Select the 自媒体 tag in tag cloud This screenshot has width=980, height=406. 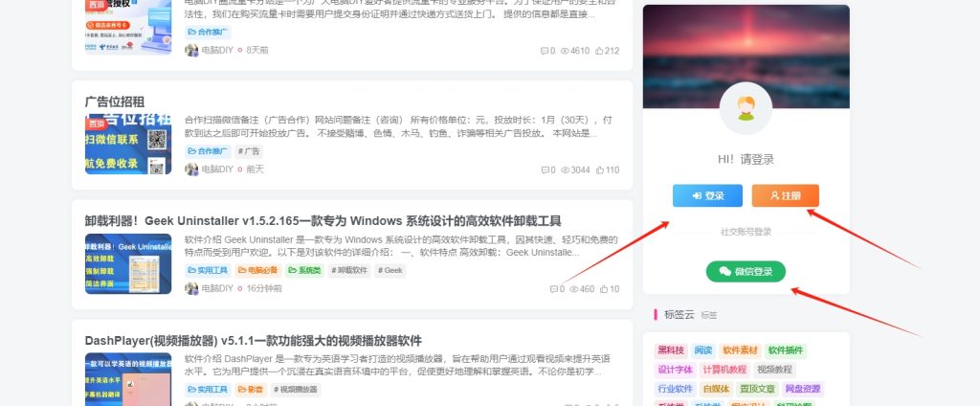pyautogui.click(x=716, y=389)
